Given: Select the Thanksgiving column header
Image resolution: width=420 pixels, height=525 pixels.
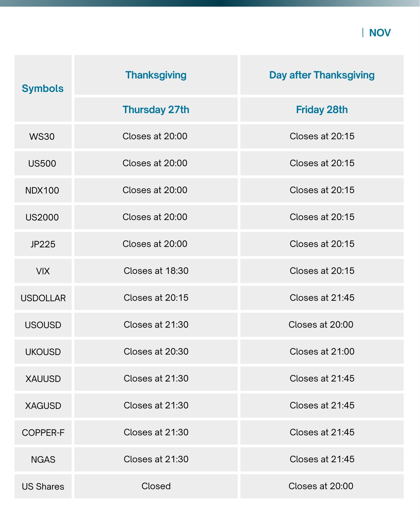Looking at the screenshot, I should [156, 75].
